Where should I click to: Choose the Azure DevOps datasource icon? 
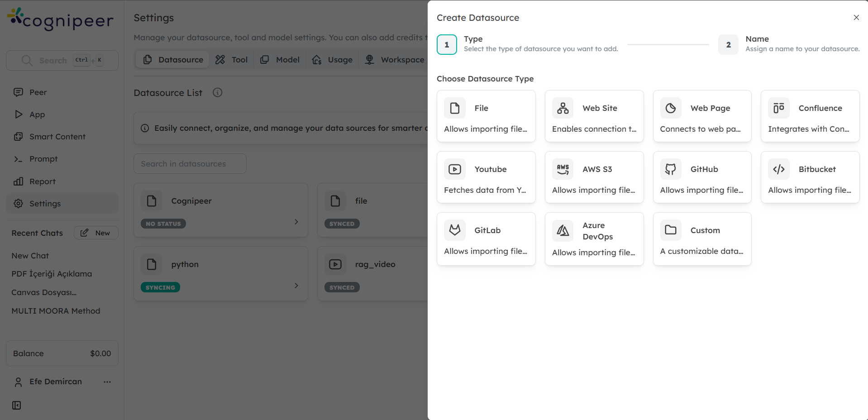[x=563, y=231]
